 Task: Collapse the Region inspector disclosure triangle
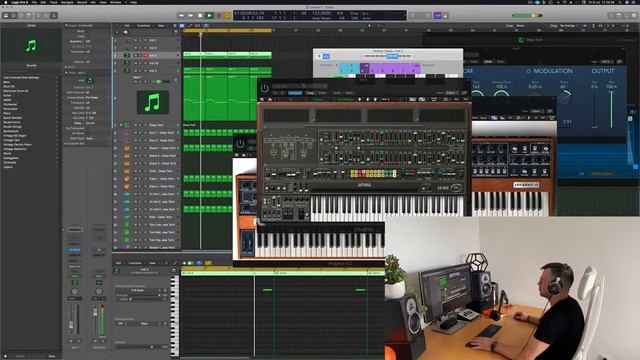(66, 26)
